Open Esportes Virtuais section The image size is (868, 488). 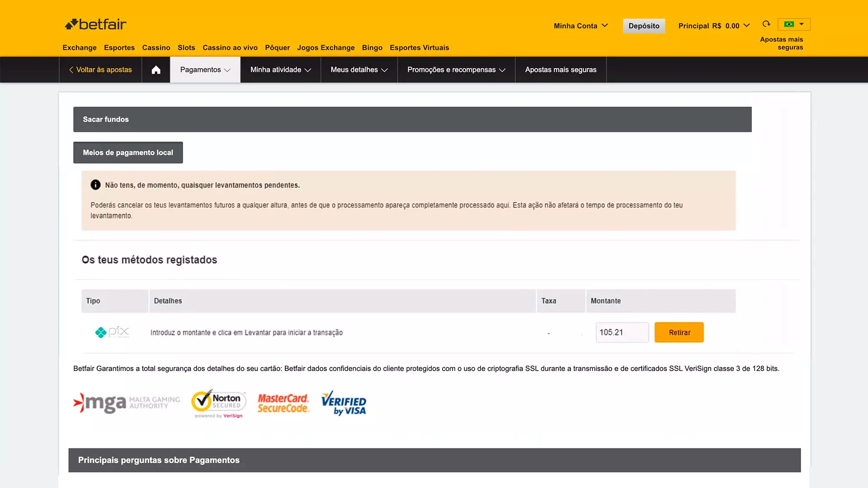pyautogui.click(x=420, y=47)
